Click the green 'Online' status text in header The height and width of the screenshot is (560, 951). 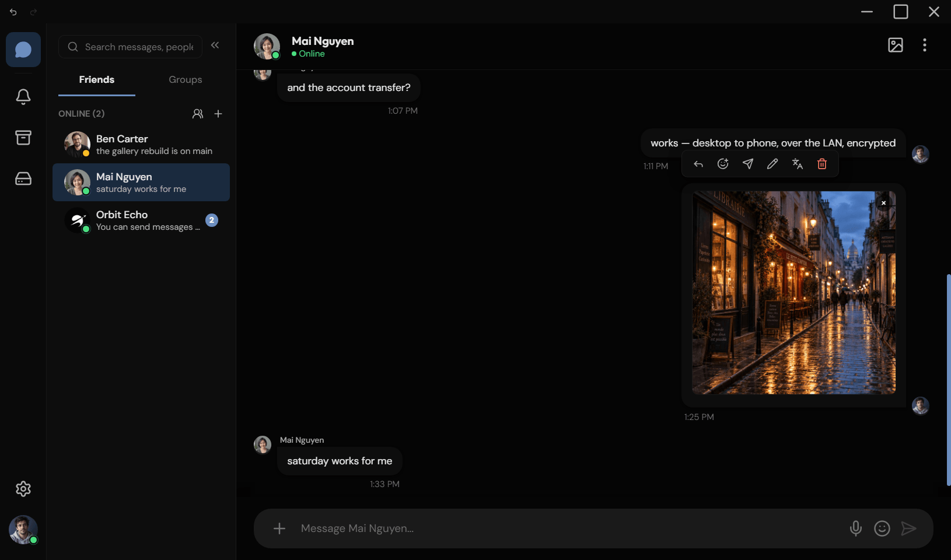click(312, 54)
